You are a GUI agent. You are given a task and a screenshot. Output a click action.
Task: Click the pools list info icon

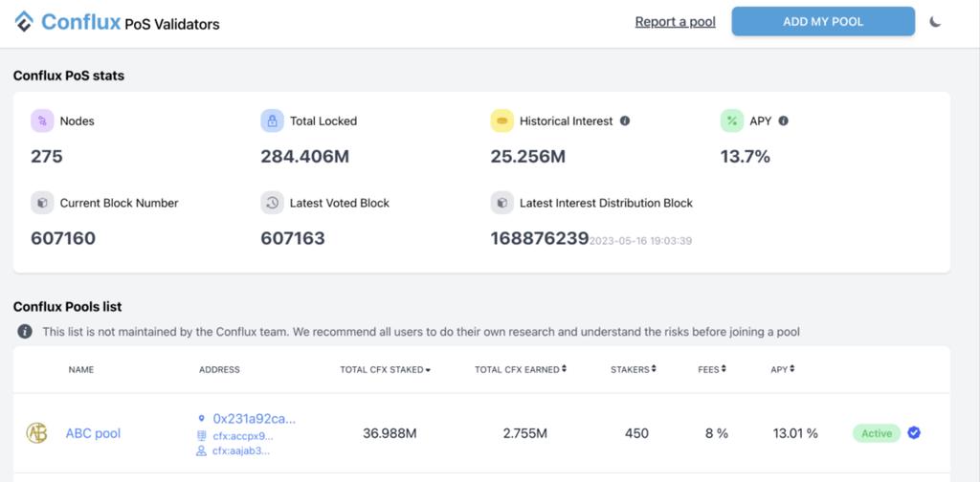tap(25, 332)
